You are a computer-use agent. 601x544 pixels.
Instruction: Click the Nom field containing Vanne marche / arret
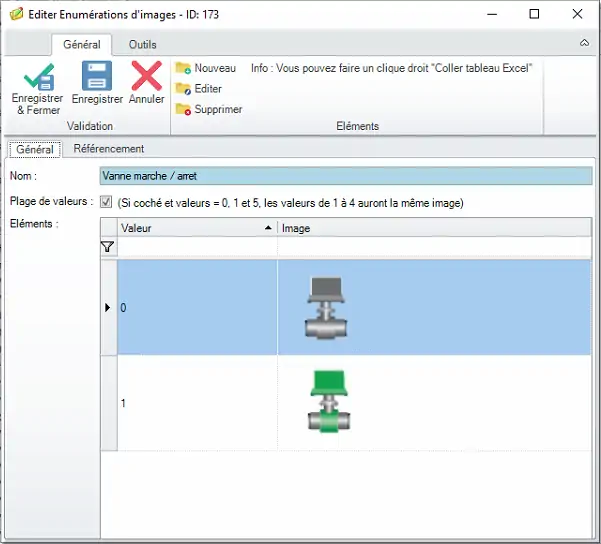pos(346,176)
